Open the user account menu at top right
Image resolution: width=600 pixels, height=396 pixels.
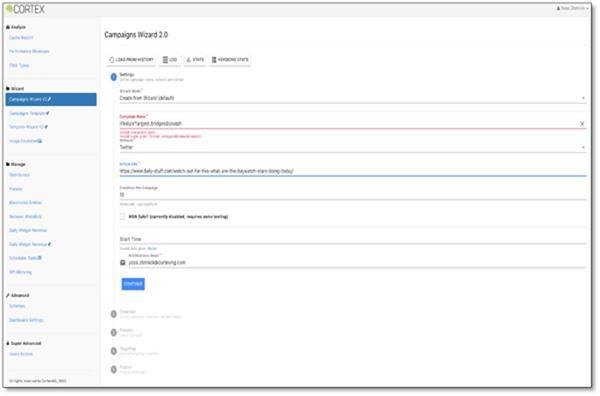pos(573,8)
